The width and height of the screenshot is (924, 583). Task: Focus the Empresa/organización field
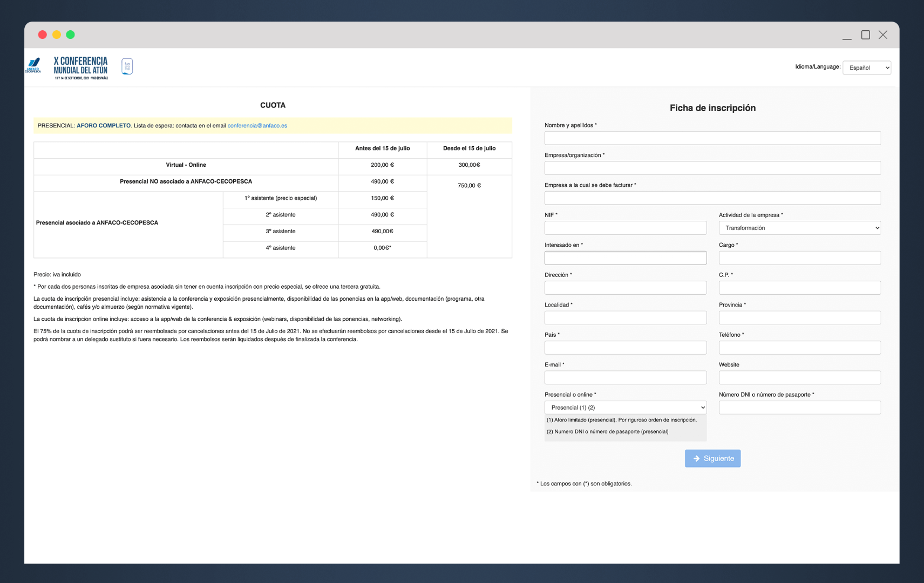713,168
